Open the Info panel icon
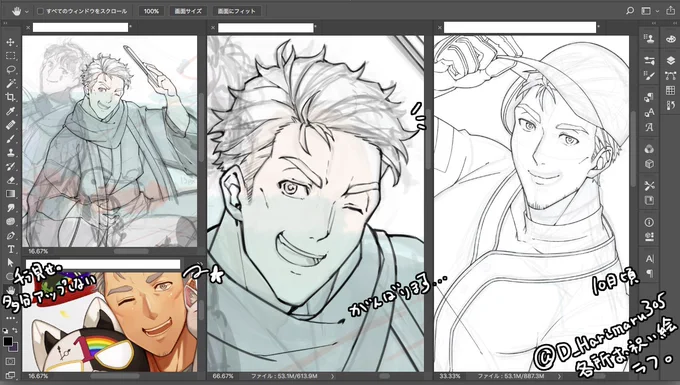The image size is (680, 385). pos(649,222)
